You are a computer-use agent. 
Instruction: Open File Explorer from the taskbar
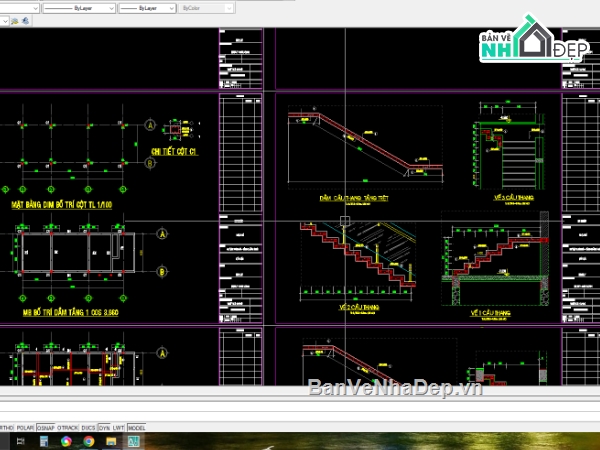[x=111, y=441]
